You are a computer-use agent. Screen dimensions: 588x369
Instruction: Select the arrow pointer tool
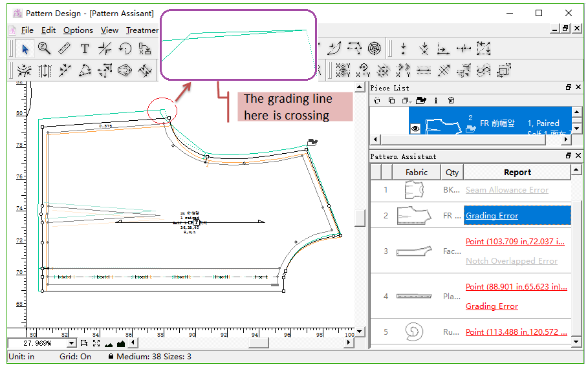point(25,48)
